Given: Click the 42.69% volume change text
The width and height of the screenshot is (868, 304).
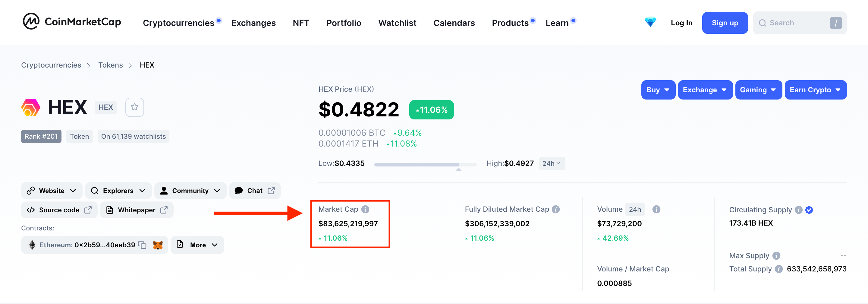Looking at the screenshot, I should [x=615, y=238].
